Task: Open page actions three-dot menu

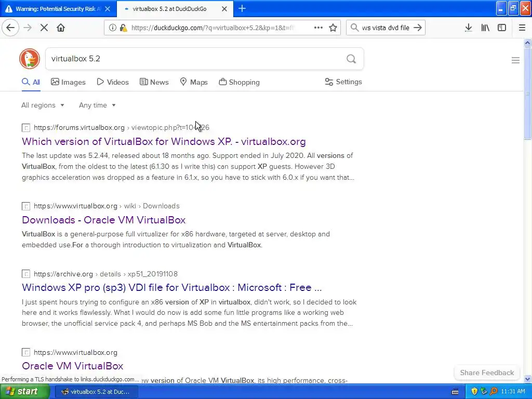Action: click(318, 28)
